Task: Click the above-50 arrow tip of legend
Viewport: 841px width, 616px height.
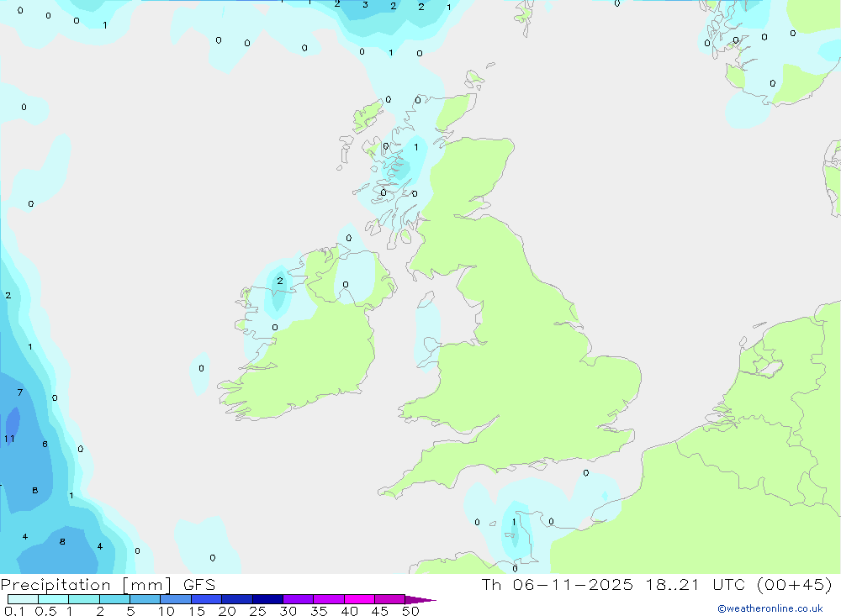Action: 420,600
